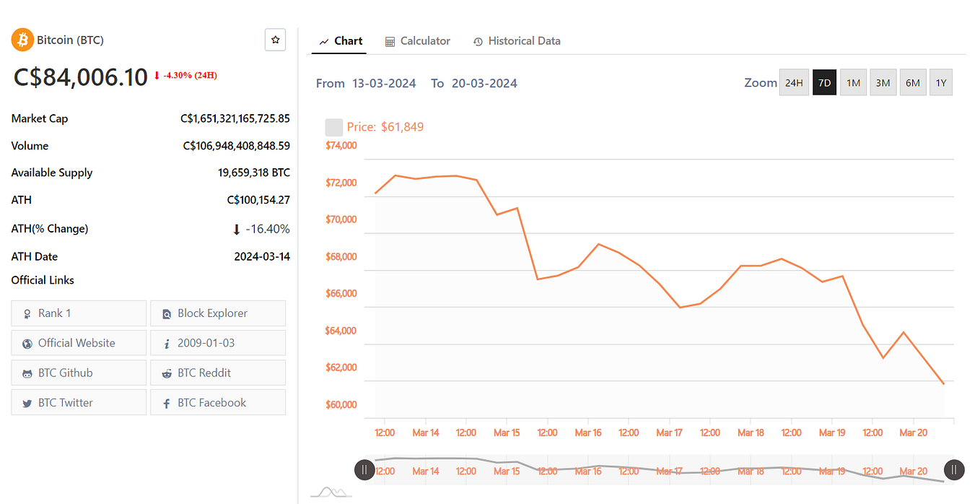Click the Twitter bird icon on BTC Twitter
Screen dimensions: 980x504
point(27,402)
